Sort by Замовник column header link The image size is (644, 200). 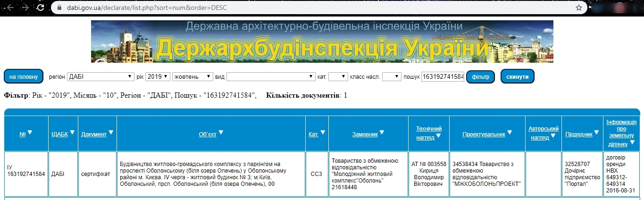(x=365, y=134)
